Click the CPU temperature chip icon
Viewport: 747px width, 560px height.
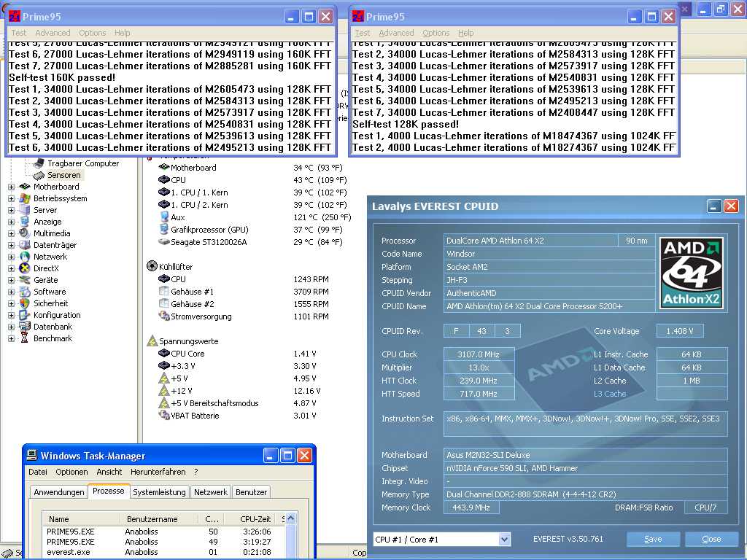pyautogui.click(x=164, y=179)
